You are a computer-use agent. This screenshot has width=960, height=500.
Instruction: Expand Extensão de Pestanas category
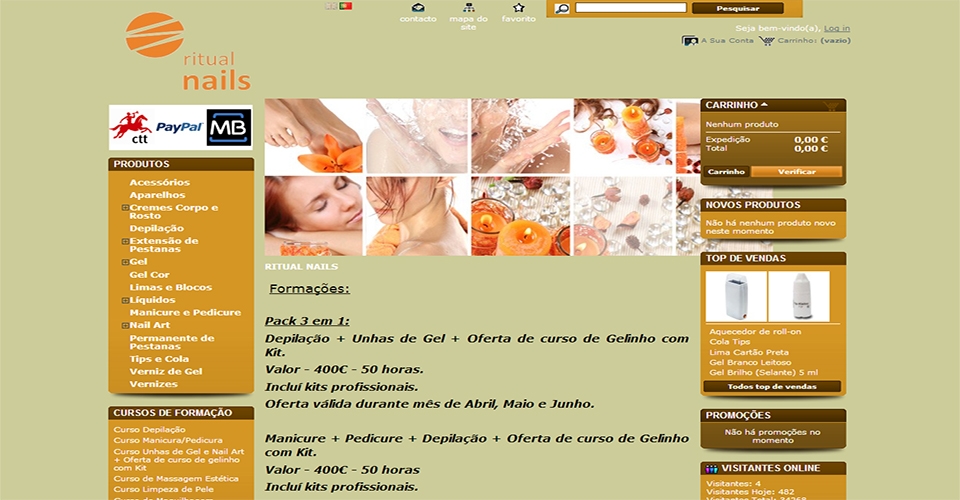[125, 241]
